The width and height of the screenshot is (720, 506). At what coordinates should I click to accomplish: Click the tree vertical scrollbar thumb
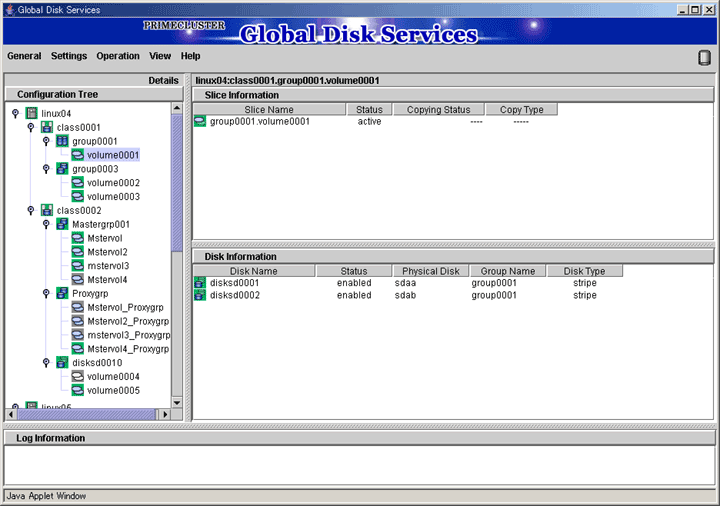click(x=177, y=183)
